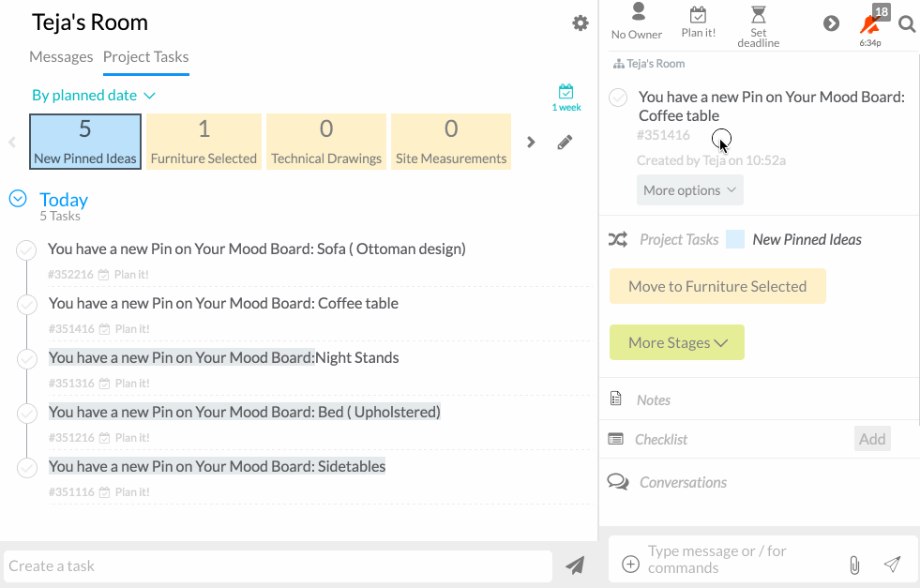This screenshot has width=920, height=588.
Task: Open room settings gear icon
Action: click(x=581, y=23)
